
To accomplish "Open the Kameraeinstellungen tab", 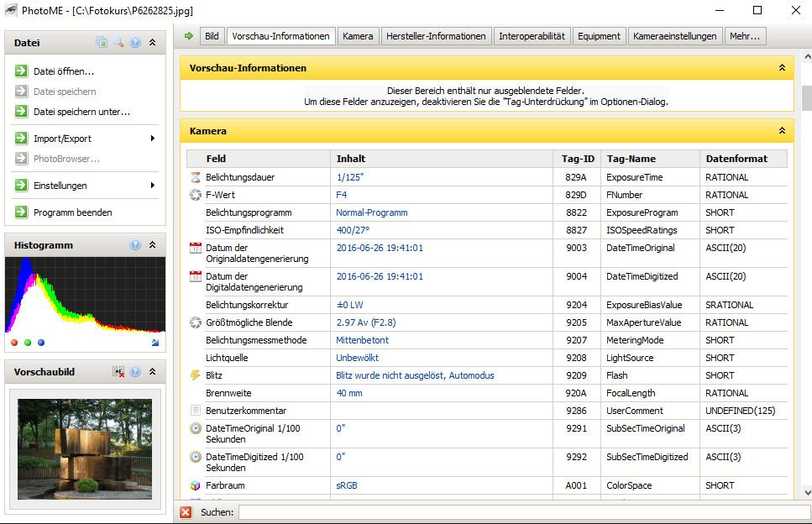I will point(675,36).
